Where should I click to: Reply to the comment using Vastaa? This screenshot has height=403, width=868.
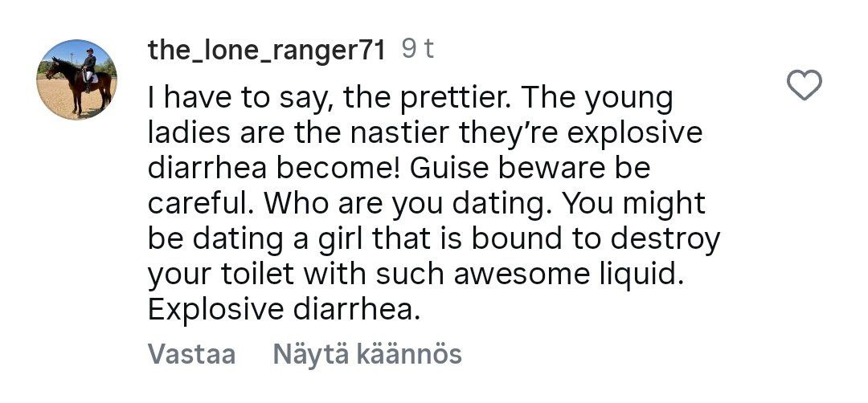coord(191,354)
